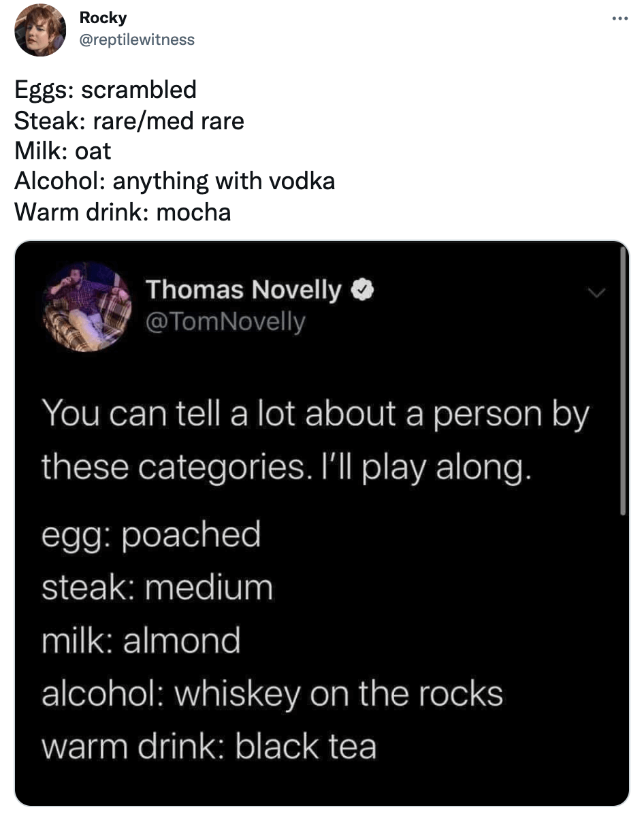Viewport: 644px width, 814px height.
Task: Visit the @reptilewitness handle
Action: pyautogui.click(x=137, y=39)
